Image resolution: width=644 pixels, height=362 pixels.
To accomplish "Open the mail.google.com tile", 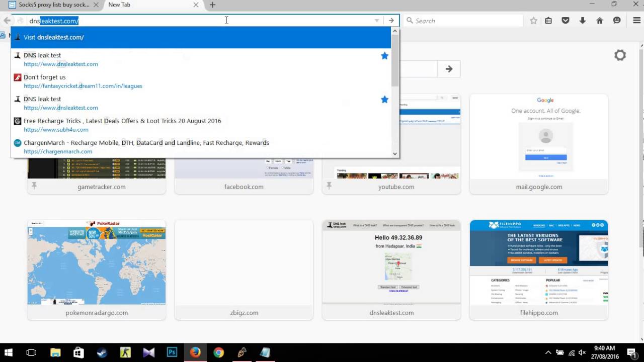I will [x=539, y=144].
